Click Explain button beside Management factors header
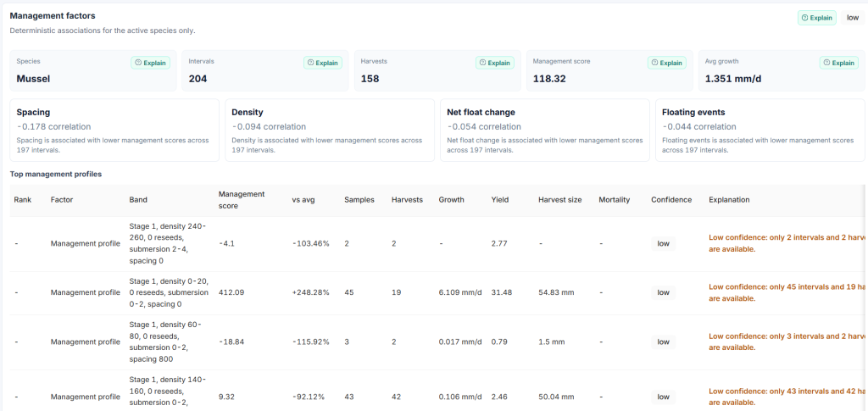Image resolution: width=868 pixels, height=411 pixels. [x=816, y=18]
